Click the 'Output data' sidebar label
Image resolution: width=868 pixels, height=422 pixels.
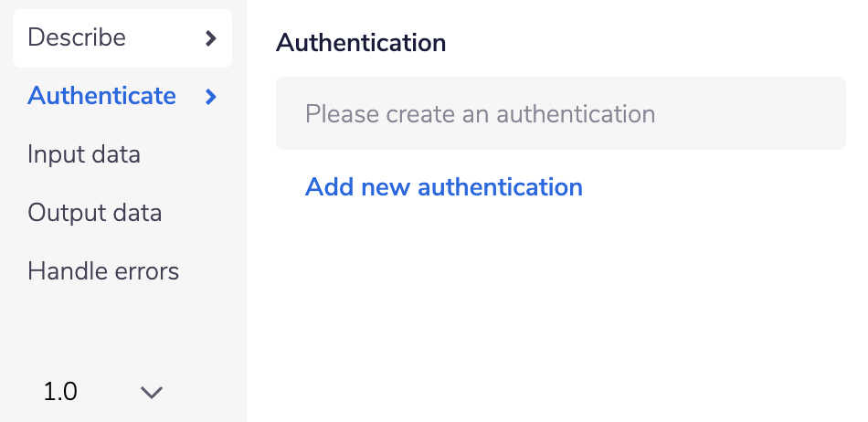tap(95, 213)
